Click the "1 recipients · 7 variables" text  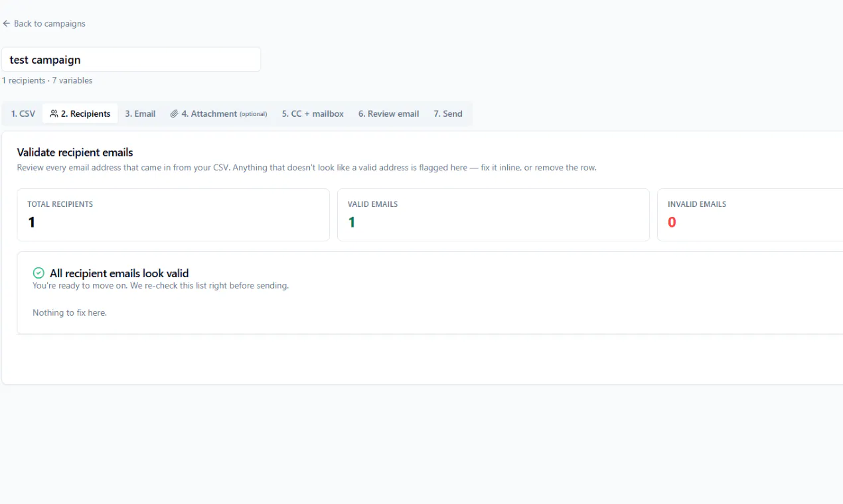click(47, 80)
